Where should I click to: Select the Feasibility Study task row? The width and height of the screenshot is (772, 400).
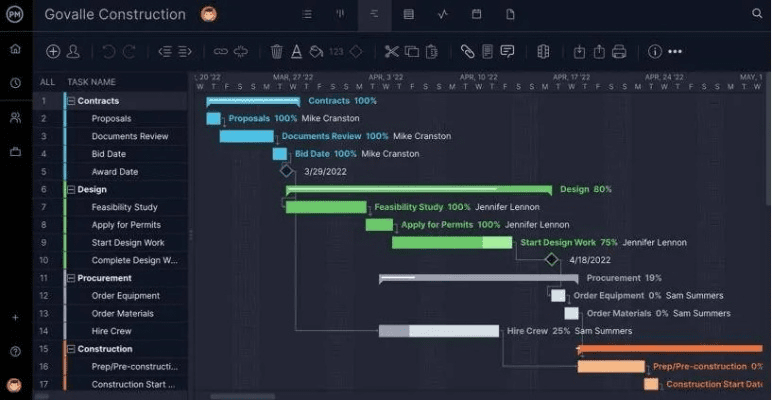click(125, 207)
